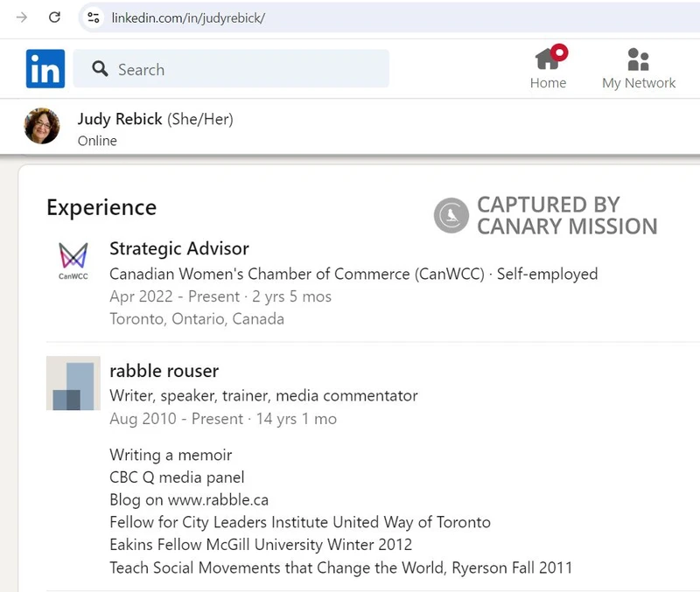
Task: Click the page reload icon
Action: pos(53,17)
